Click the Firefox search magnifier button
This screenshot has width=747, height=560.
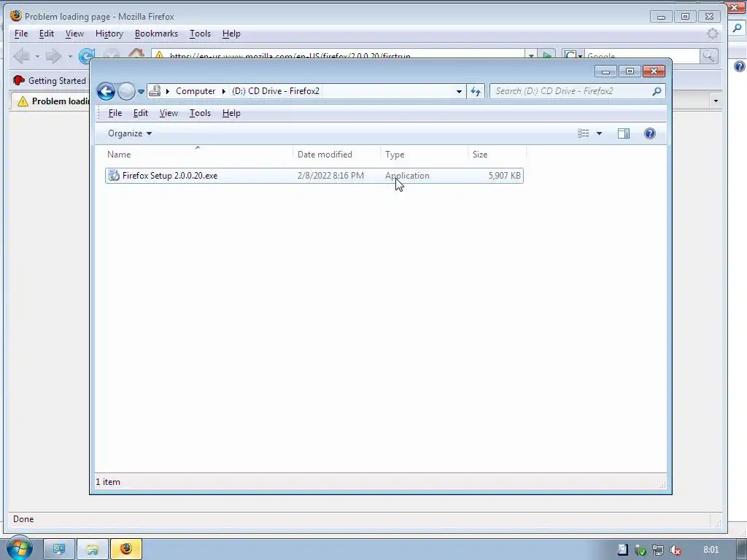708,55
